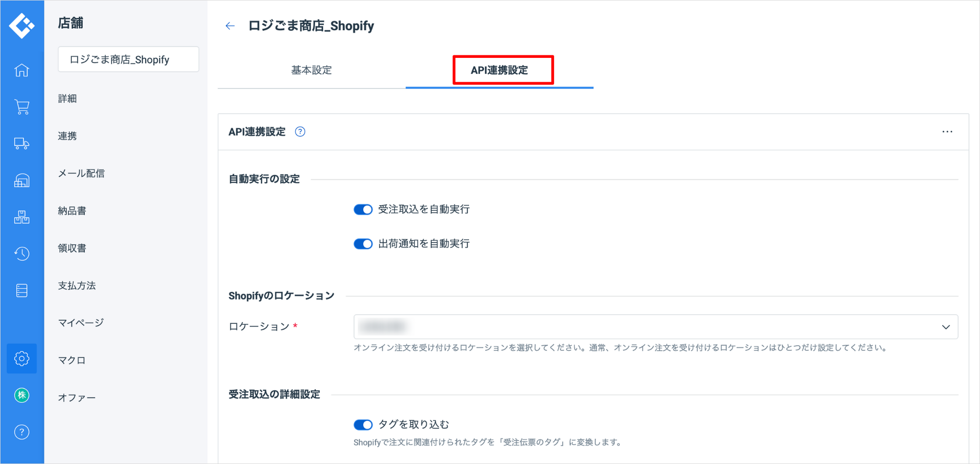980x464 pixels.
Task: Open the delivery truck shipping icon
Action: pos(22,144)
